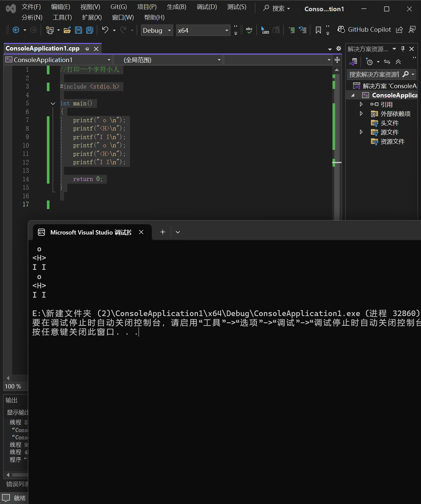Open the 帮助(H) menu
Image resolution: width=421 pixels, height=504 pixels.
point(154,18)
